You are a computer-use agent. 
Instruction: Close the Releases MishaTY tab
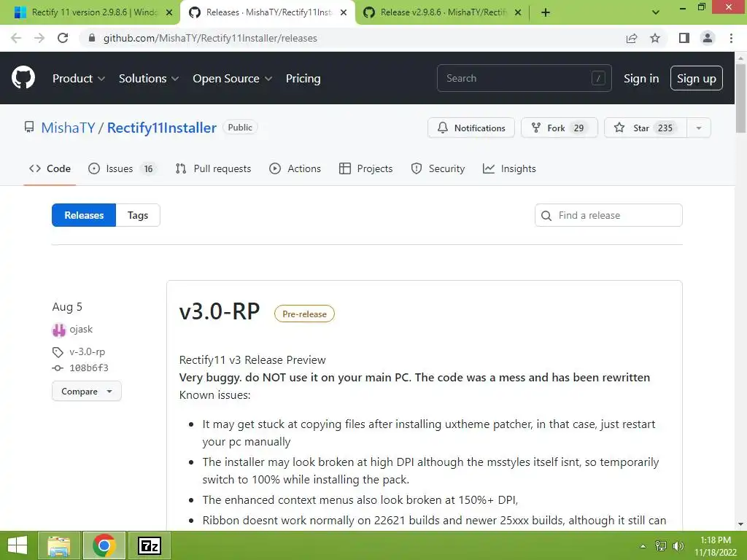[x=344, y=12]
